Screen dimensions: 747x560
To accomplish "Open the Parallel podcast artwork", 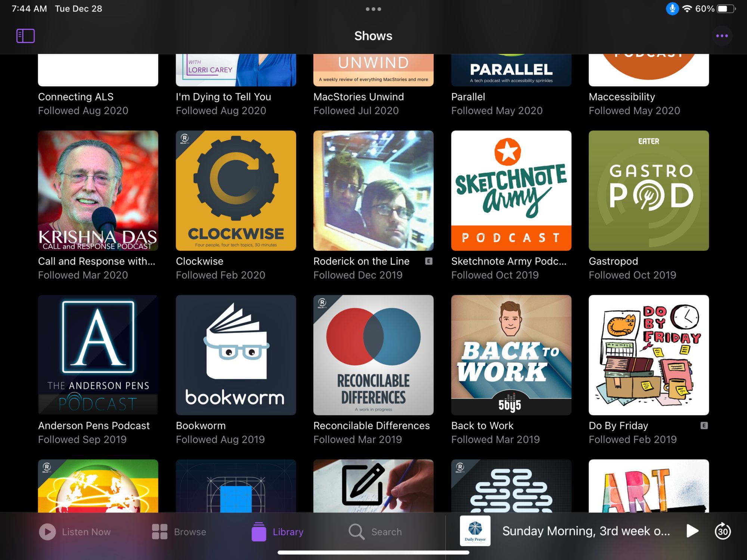I will pyautogui.click(x=511, y=70).
